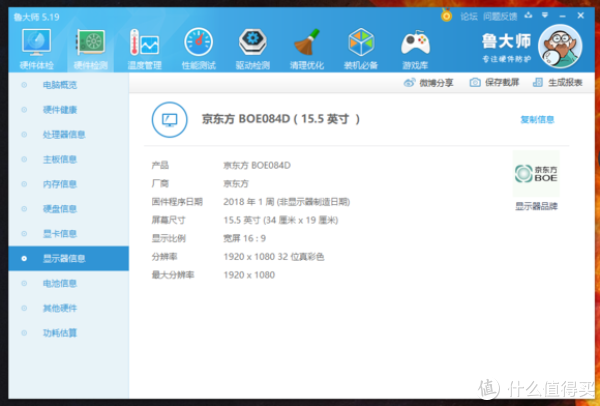
Task: Click the 显示器品牌 label under logo
Action: coord(536,206)
